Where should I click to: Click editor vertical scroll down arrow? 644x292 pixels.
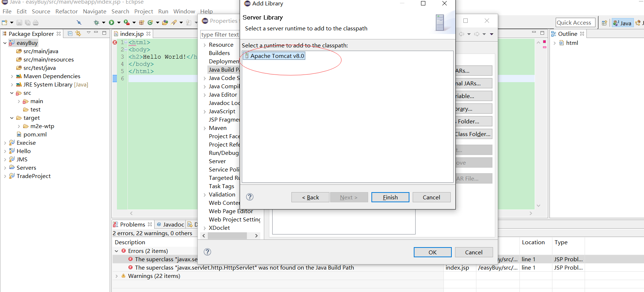point(539,206)
